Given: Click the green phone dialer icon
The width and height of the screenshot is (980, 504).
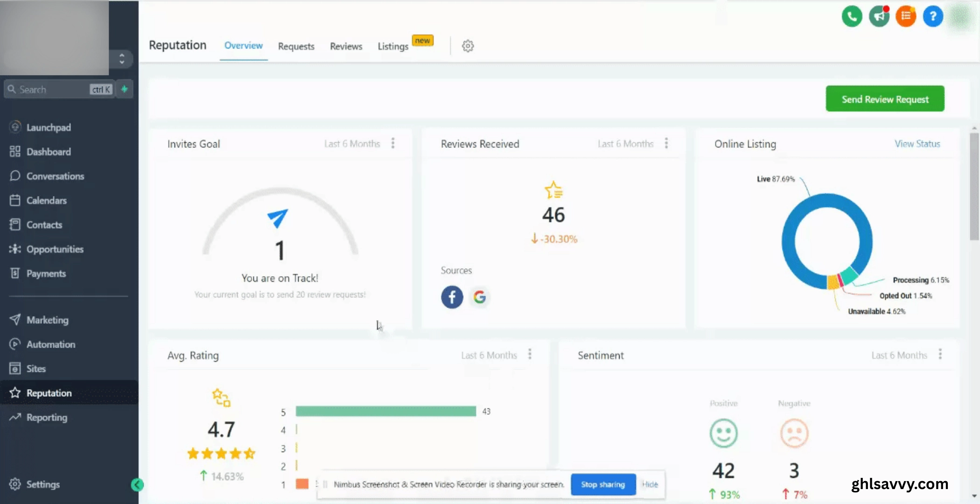Looking at the screenshot, I should (852, 17).
